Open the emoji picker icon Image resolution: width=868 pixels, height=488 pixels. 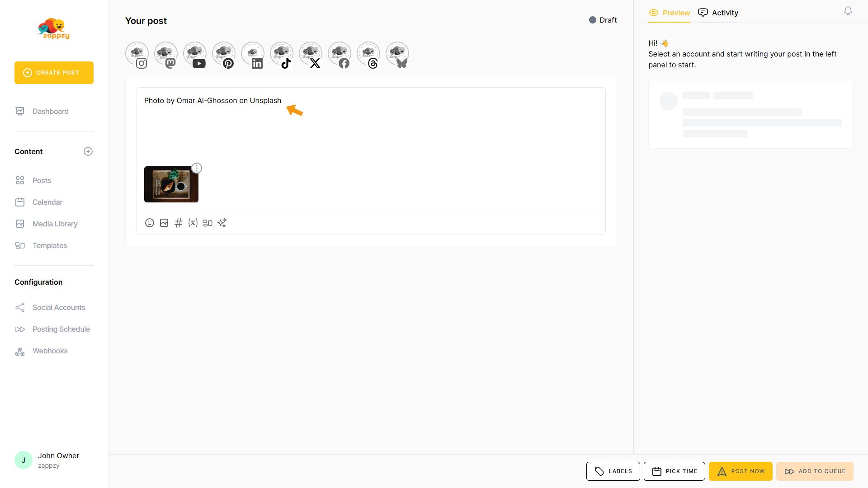pyautogui.click(x=150, y=223)
